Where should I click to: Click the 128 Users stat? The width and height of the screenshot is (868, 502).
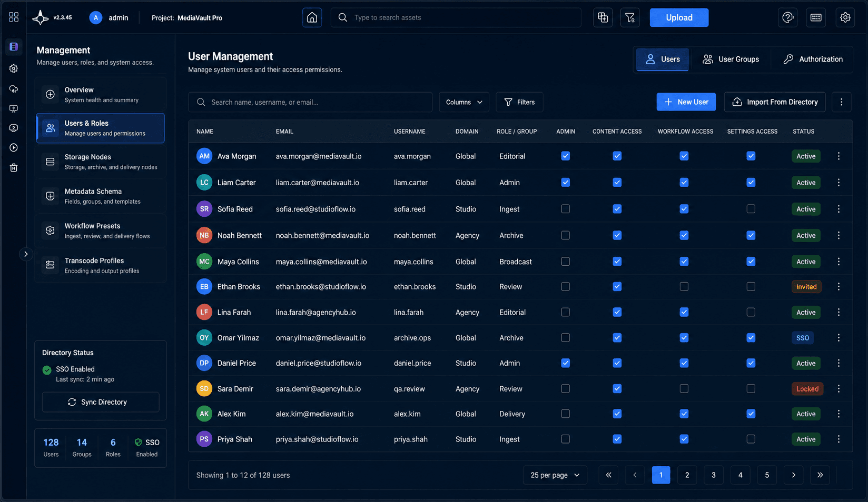51,448
